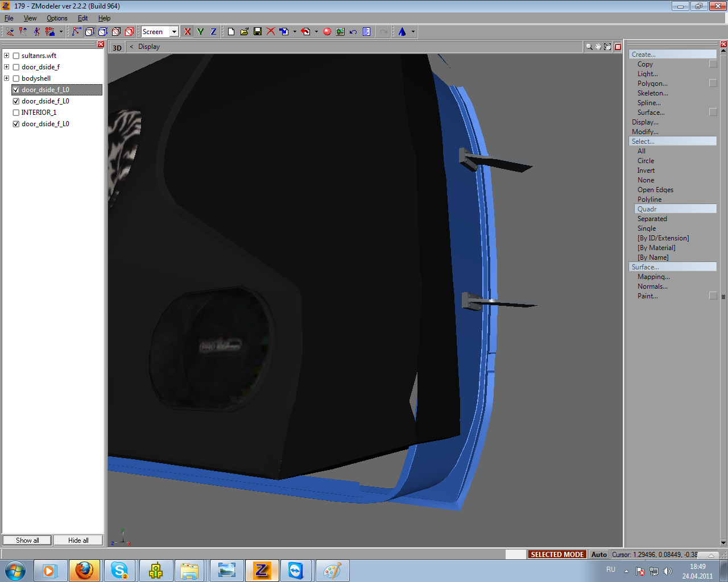
Task: Click the Undo arrow icon
Action: (353, 32)
